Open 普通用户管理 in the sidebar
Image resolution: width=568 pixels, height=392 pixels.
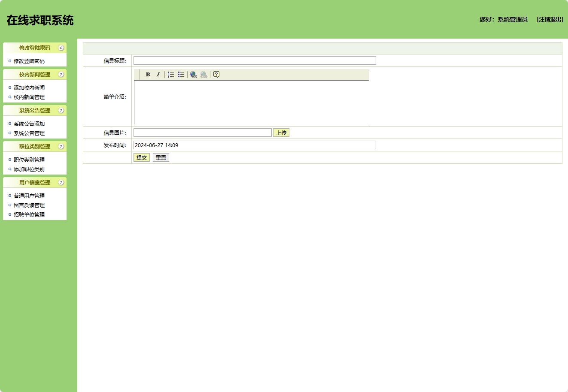[x=29, y=196]
